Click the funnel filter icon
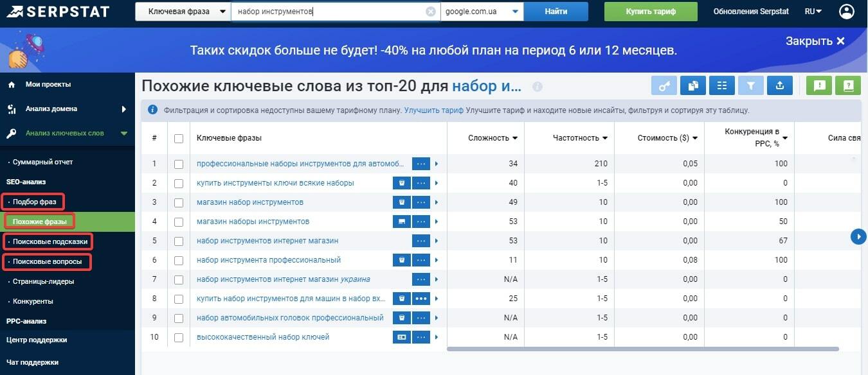Viewport: 868px width, 375px height. (x=751, y=85)
